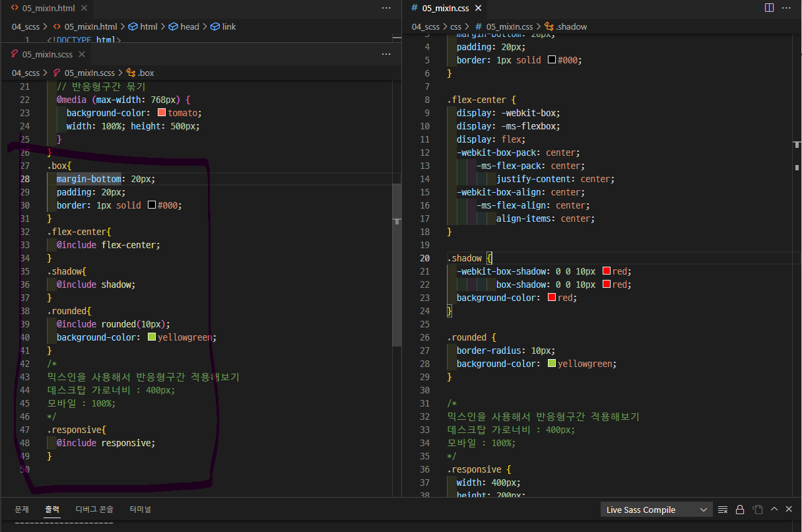Close the bottom output panel
802x532 pixels.
click(x=789, y=510)
